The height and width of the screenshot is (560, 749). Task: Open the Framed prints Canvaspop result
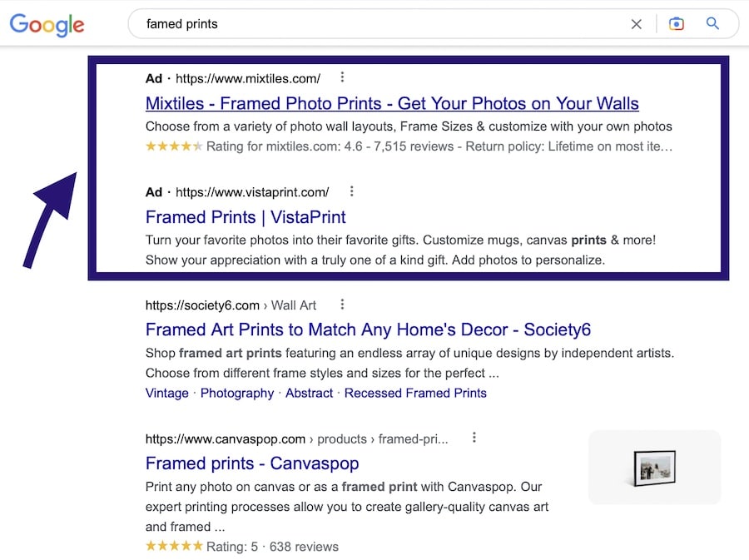252,463
